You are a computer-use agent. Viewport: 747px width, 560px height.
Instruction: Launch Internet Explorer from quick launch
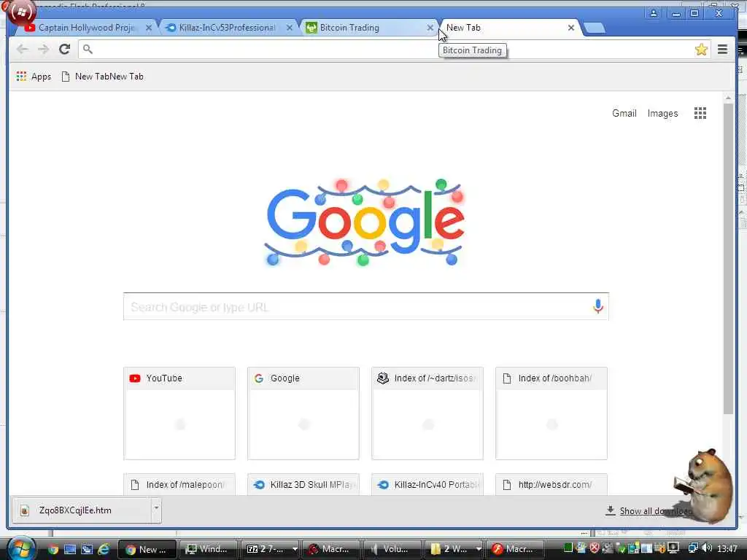tap(104, 550)
